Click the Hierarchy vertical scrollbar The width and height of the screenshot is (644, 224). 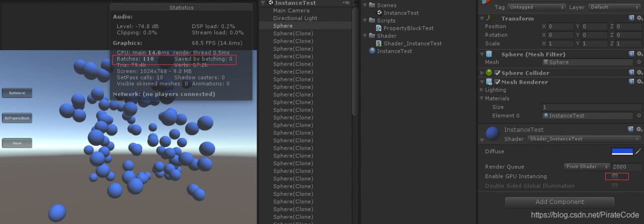pos(355,62)
